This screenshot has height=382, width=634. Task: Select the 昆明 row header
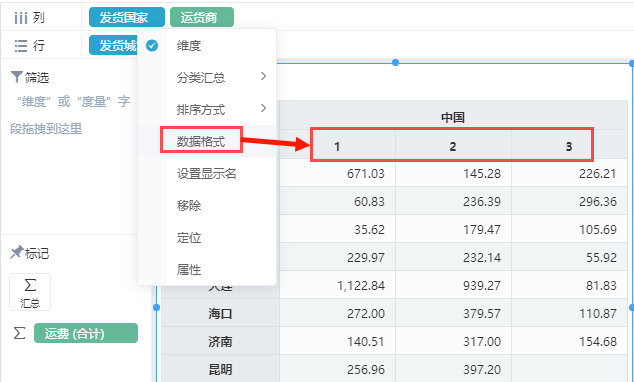coord(220,369)
